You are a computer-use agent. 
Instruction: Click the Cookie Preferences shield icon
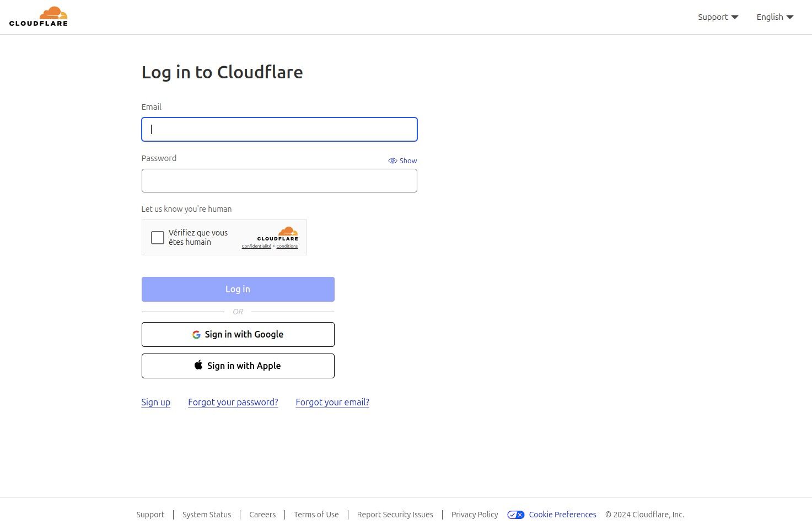515,515
